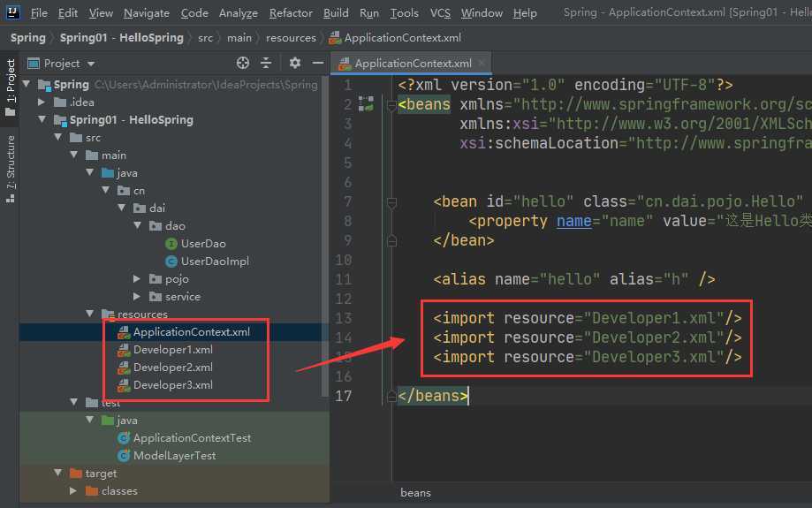This screenshot has width=812, height=508.
Task: Click the src breadcrumb
Action: point(205,38)
